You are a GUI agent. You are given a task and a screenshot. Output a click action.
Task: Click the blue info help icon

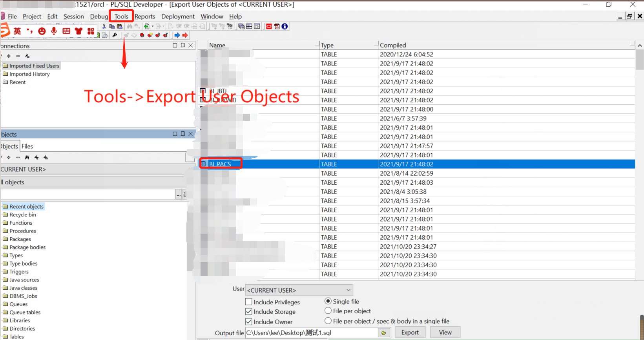(285, 26)
